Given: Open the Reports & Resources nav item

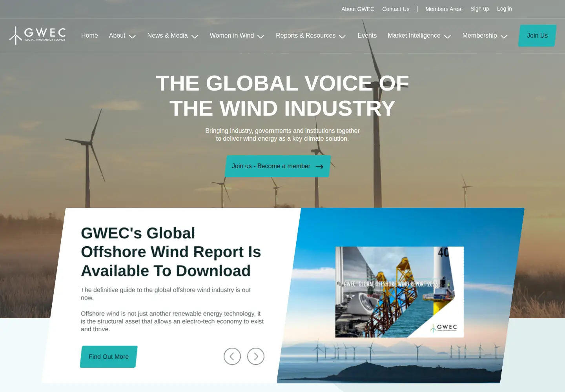Looking at the screenshot, I should tap(306, 36).
